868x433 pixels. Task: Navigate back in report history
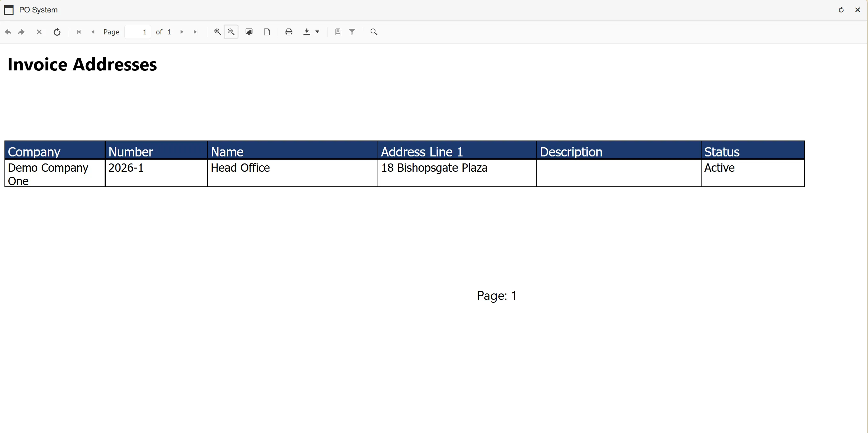click(8, 32)
